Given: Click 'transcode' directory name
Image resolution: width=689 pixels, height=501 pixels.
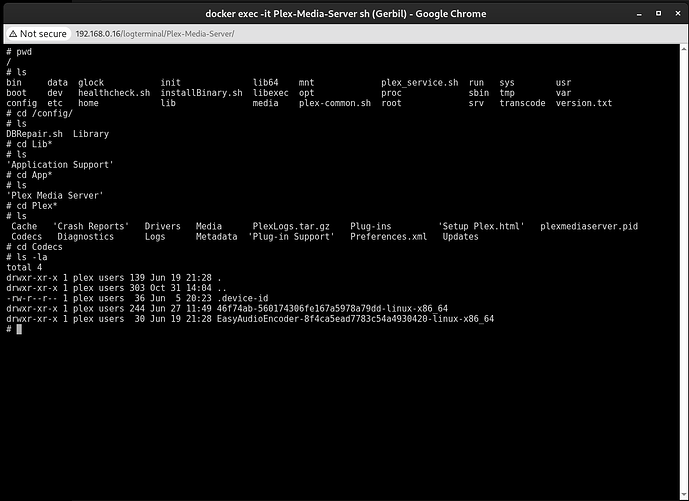Looking at the screenshot, I should click(x=522, y=103).
